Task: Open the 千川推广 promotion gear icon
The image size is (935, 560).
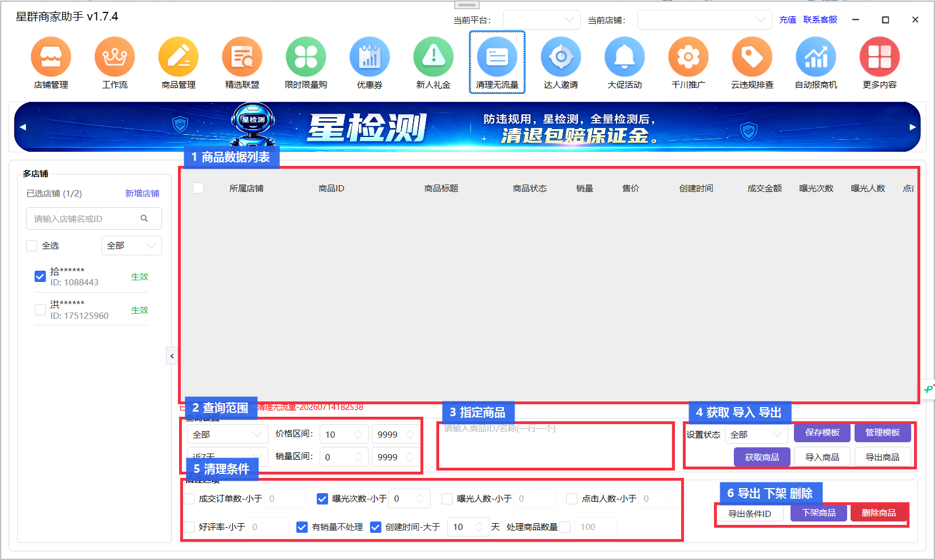Action: pyautogui.click(x=688, y=57)
